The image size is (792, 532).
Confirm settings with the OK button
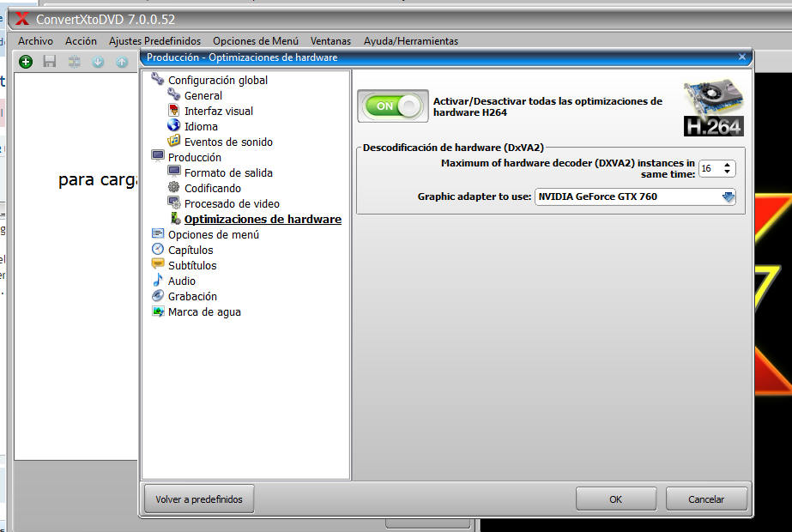(616, 499)
